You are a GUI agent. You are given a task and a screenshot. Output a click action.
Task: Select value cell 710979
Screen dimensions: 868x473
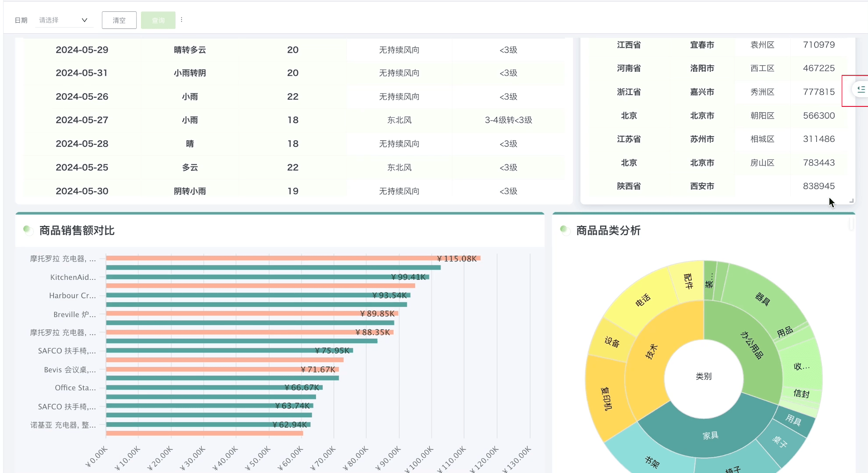click(819, 45)
